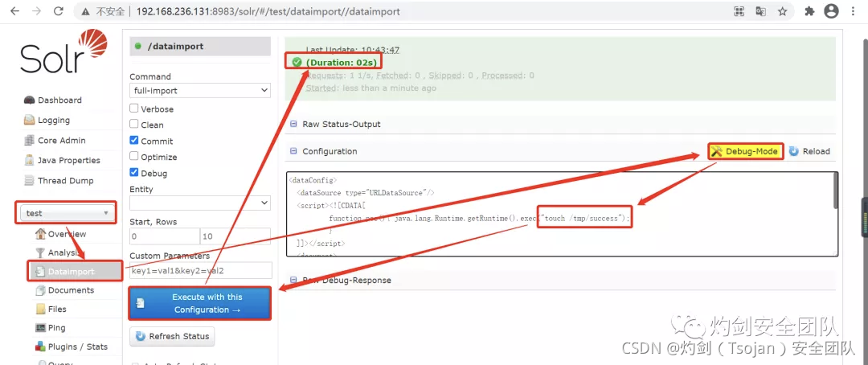The width and height of the screenshot is (868, 365).
Task: Click the Refresh Status button
Action: pyautogui.click(x=172, y=336)
